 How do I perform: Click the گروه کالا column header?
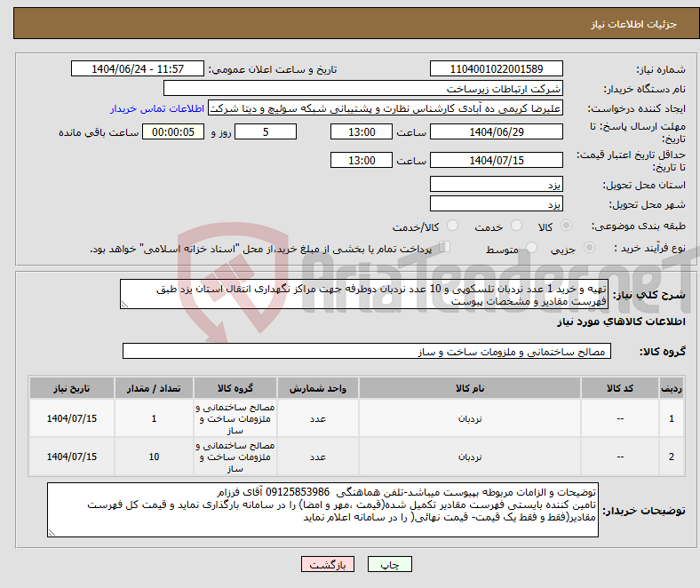click(235, 388)
